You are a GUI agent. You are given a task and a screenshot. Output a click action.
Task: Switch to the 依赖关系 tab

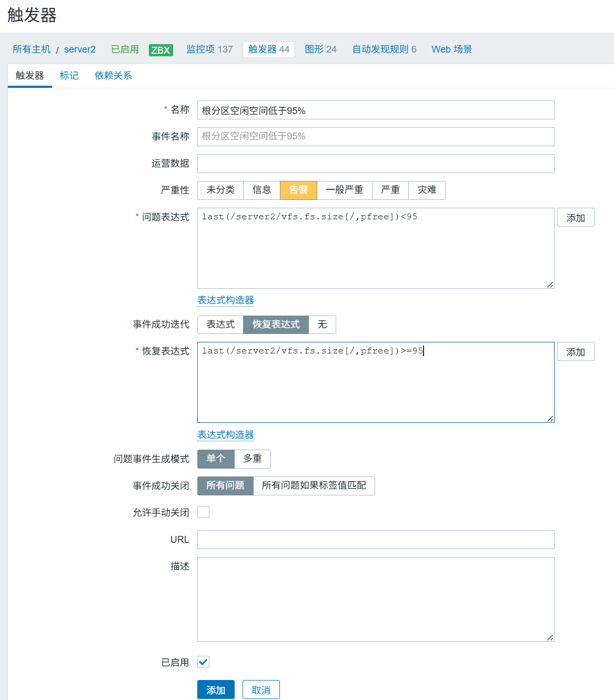[113, 76]
